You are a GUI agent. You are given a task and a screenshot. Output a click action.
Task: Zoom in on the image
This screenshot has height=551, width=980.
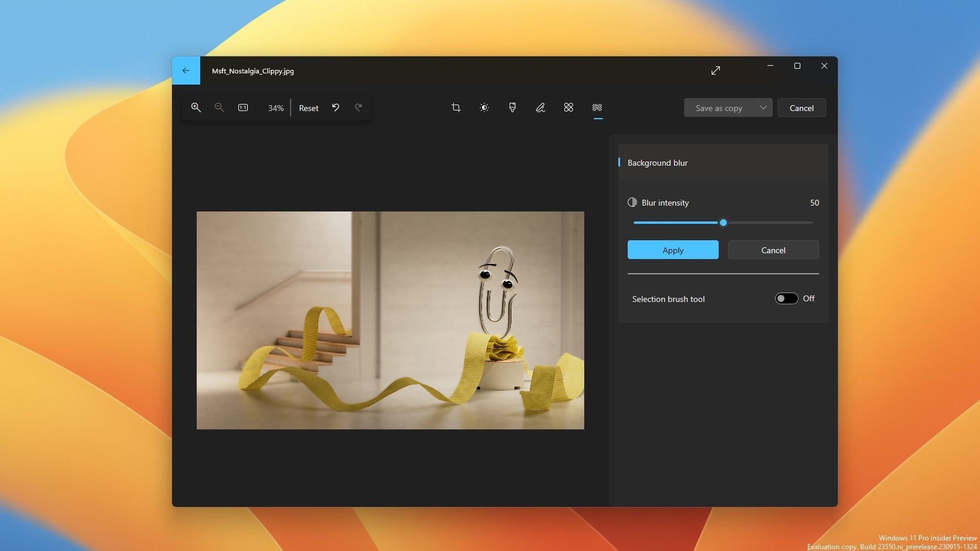pos(196,107)
